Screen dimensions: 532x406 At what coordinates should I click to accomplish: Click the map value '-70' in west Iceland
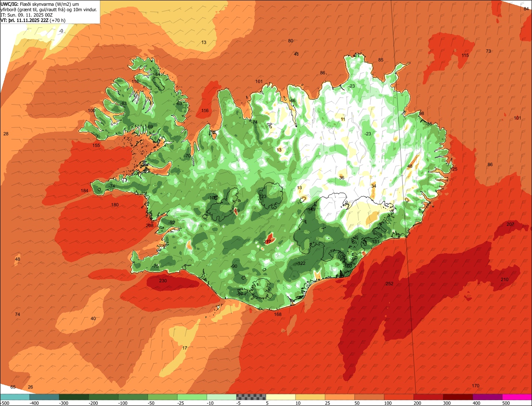coord(187,156)
